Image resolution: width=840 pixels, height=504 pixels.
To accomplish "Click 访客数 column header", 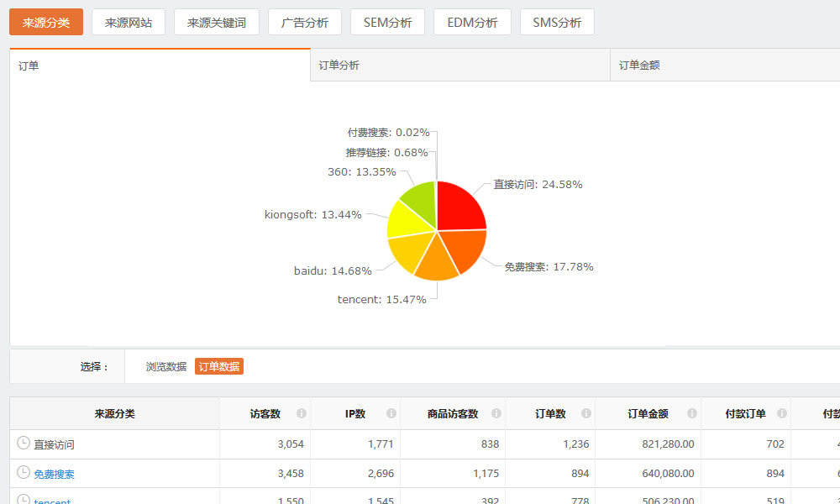I will (265, 413).
